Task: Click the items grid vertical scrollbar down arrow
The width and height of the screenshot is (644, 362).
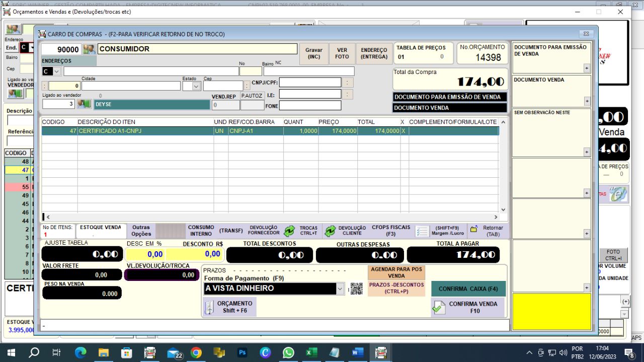Action: pos(503,209)
